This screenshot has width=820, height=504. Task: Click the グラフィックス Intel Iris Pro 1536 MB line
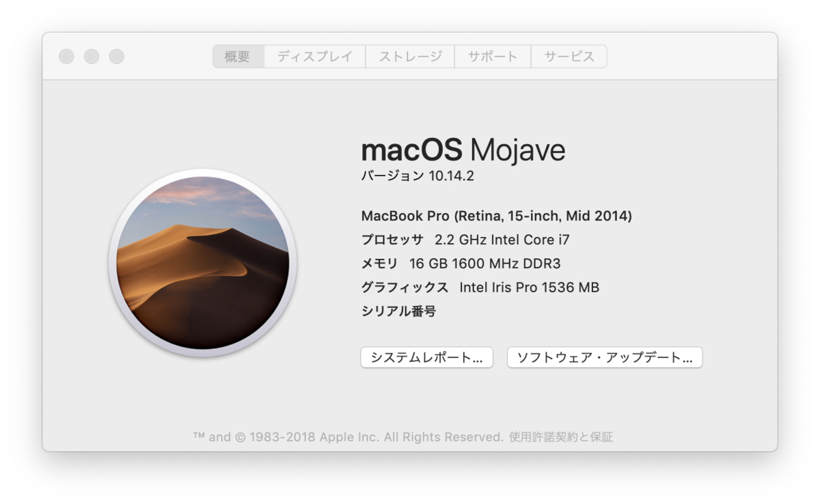480,288
